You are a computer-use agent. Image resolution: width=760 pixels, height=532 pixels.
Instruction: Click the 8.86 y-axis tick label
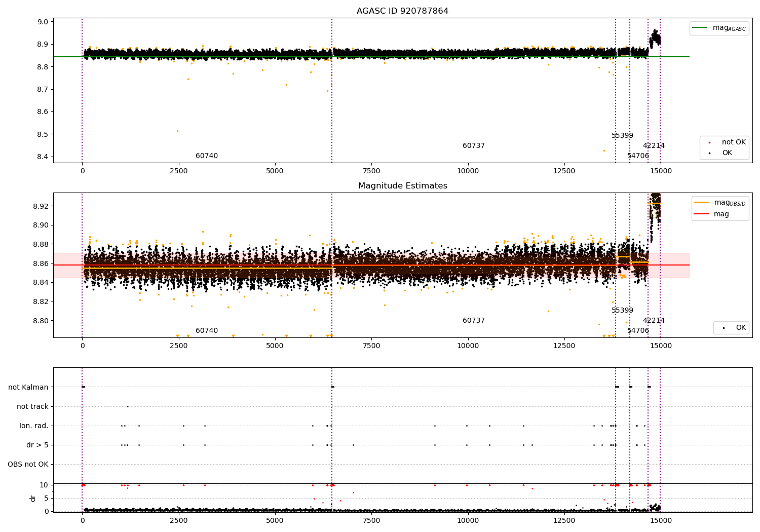pyautogui.click(x=41, y=263)
